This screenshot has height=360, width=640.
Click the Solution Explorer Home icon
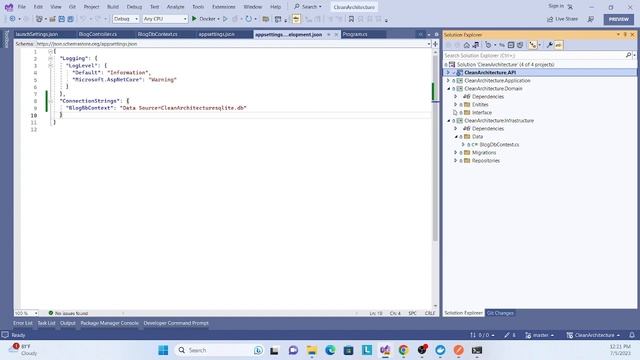pyautogui.click(x=467, y=45)
